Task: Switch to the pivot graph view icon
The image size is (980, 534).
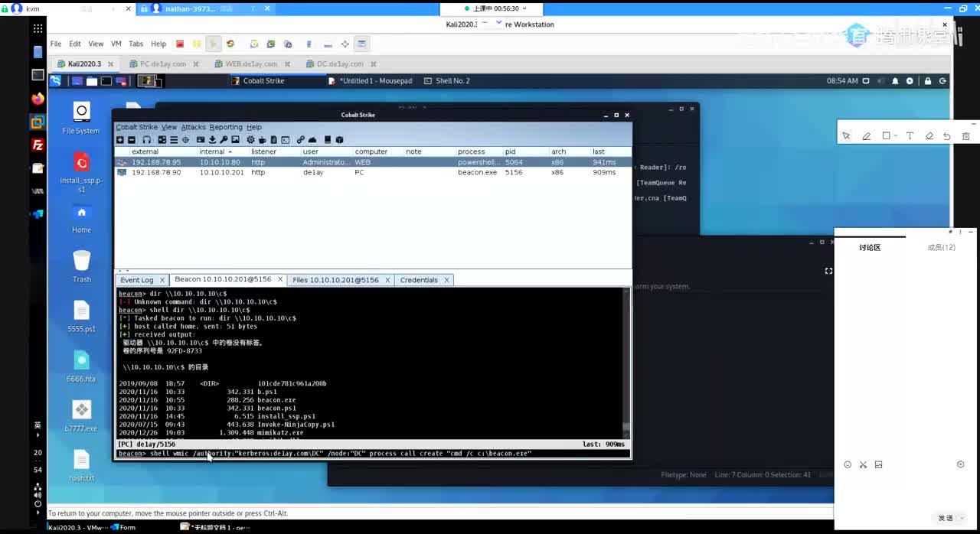Action: pos(162,140)
